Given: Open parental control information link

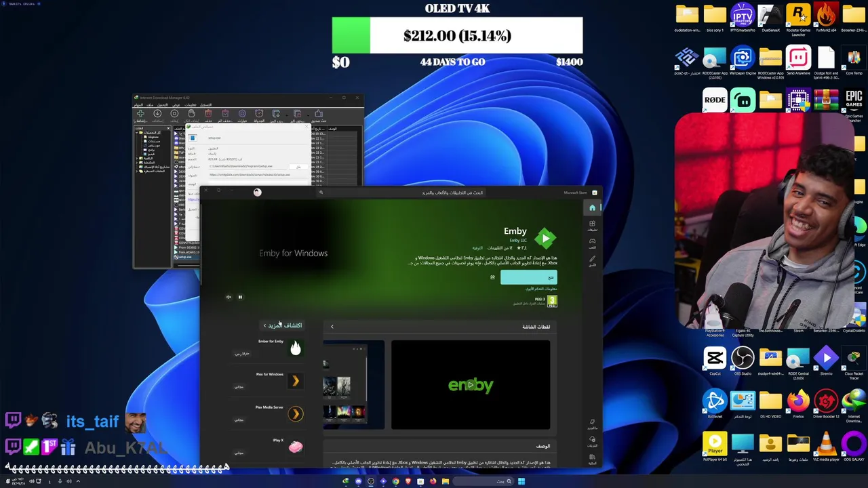Looking at the screenshot, I should pyautogui.click(x=540, y=289).
